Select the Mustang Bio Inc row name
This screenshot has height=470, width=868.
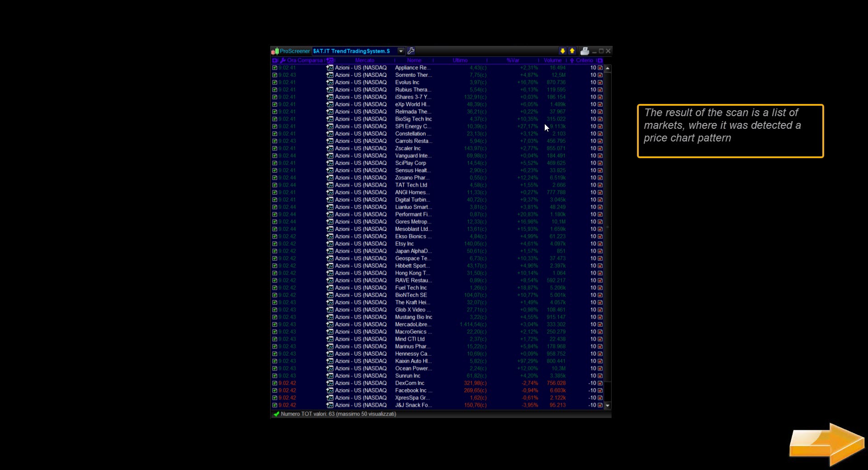pos(414,317)
